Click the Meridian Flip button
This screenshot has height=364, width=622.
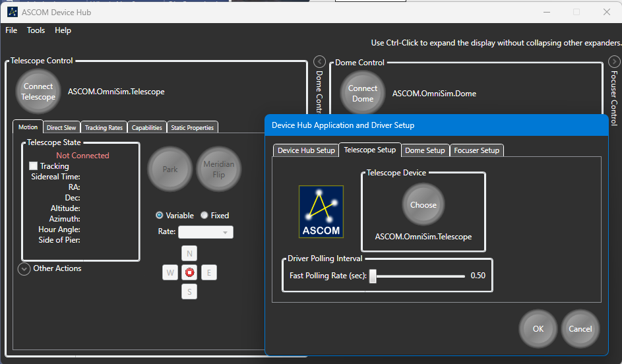pyautogui.click(x=218, y=169)
